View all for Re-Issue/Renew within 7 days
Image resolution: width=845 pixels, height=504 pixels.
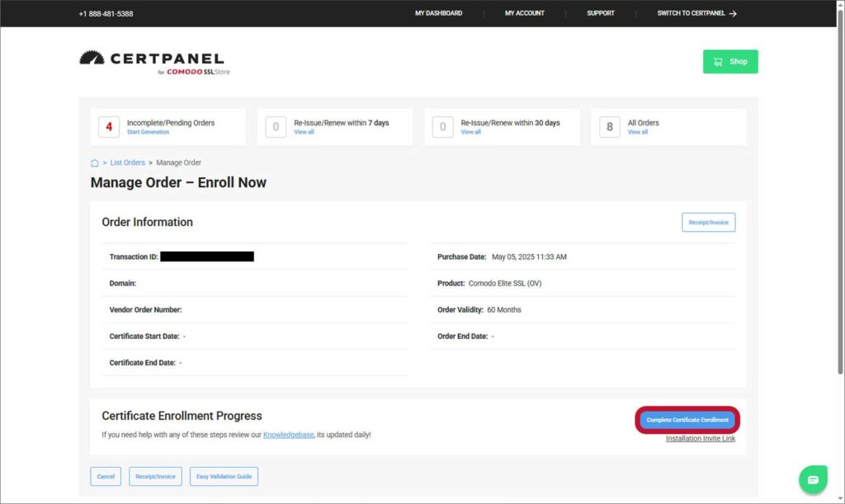click(x=304, y=132)
